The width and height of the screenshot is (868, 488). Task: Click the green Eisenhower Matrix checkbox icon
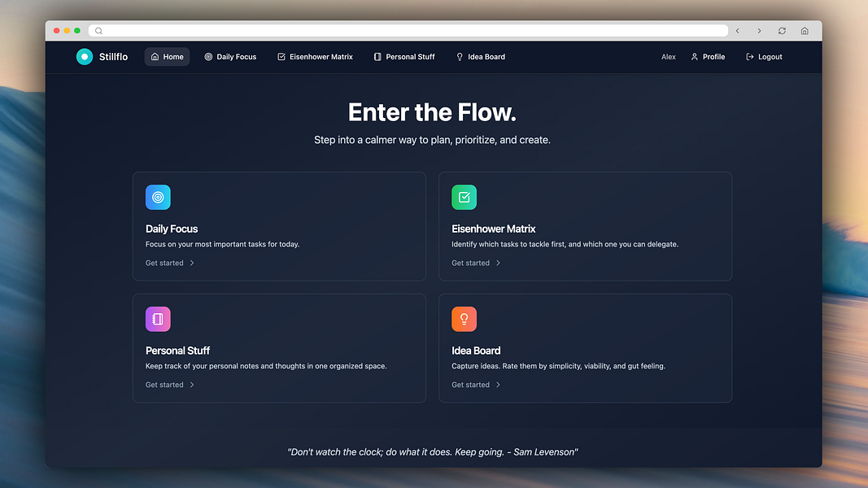coord(464,197)
